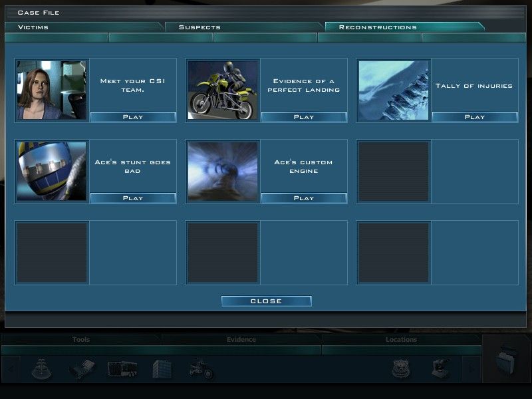532x399 pixels.
Task: Open the fountain location icon
Action: (41, 368)
